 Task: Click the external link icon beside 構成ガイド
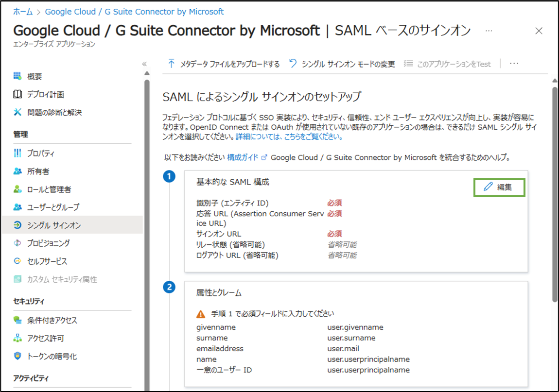coord(264,157)
